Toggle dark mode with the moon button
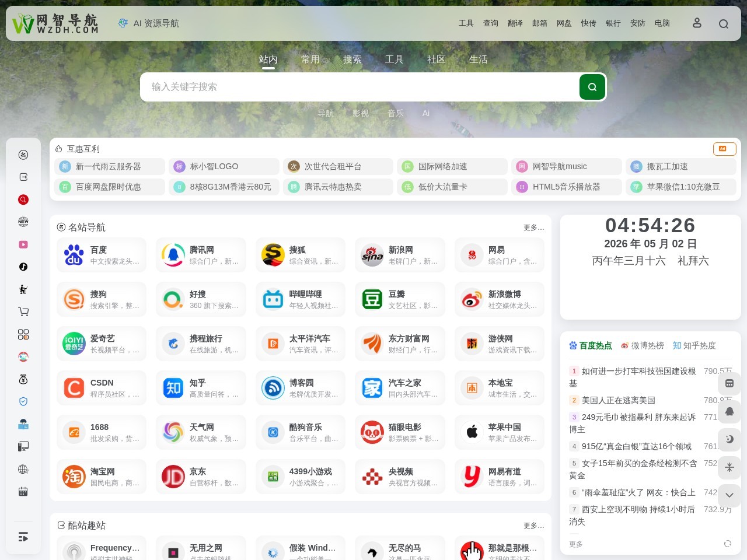The image size is (747, 560). point(729,439)
